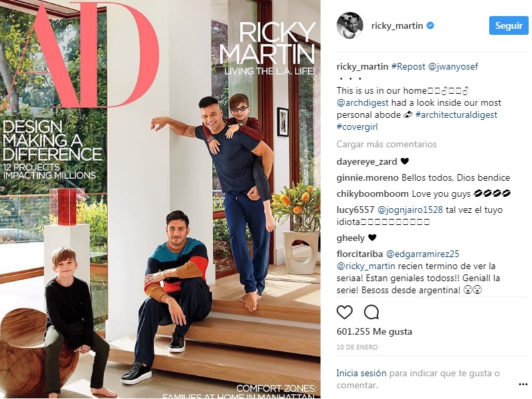
Task: Open the comment speech bubble icon
Action: tap(371, 312)
